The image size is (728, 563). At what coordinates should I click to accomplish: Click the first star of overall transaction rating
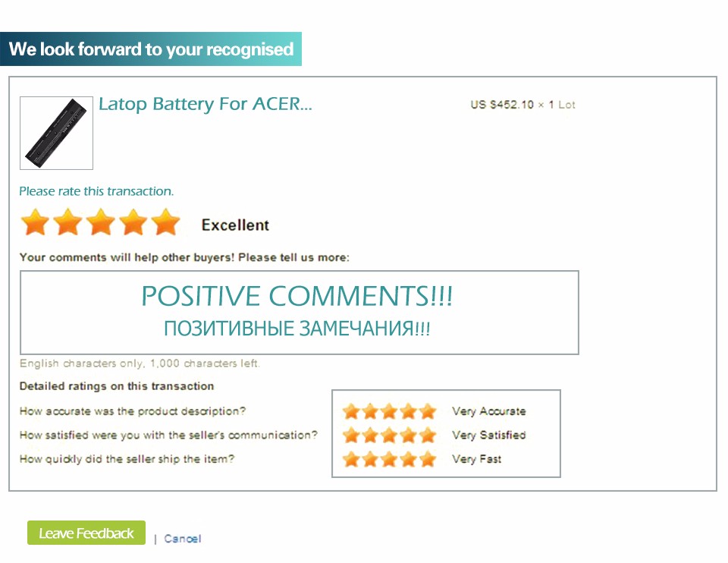(x=35, y=223)
